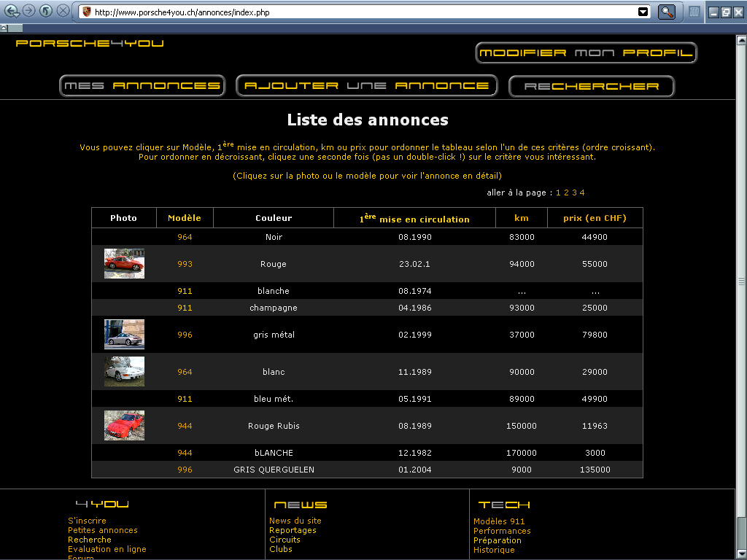Viewport: 747px width, 560px height.
Task: Click the vertical scrollbar thumb
Action: (741, 281)
